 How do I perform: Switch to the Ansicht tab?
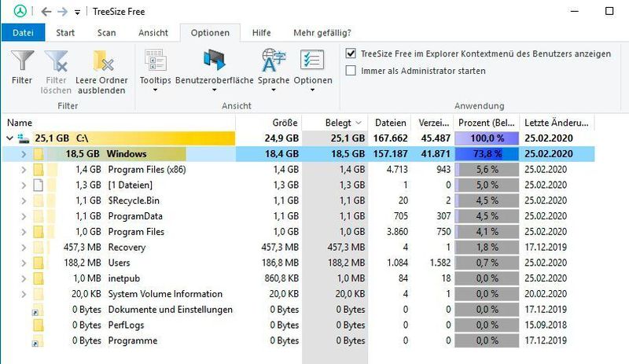coord(153,32)
